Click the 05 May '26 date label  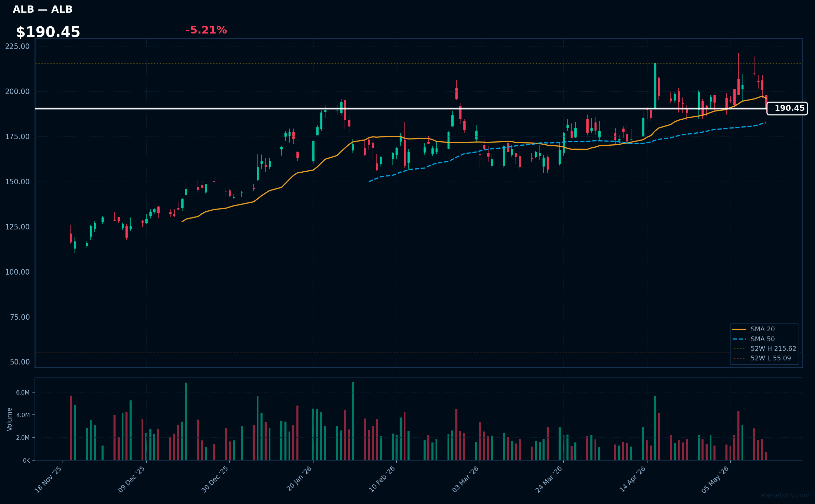(x=716, y=479)
